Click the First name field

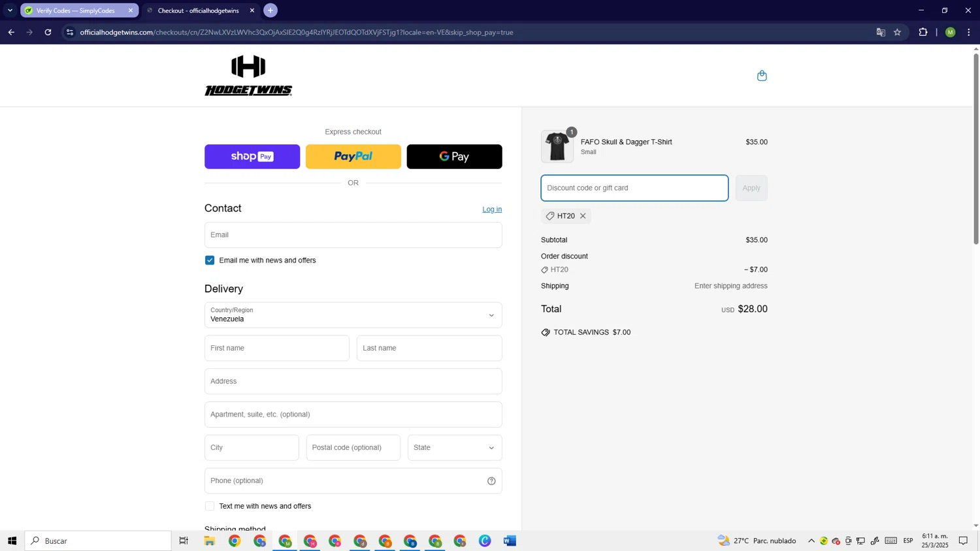277,348
